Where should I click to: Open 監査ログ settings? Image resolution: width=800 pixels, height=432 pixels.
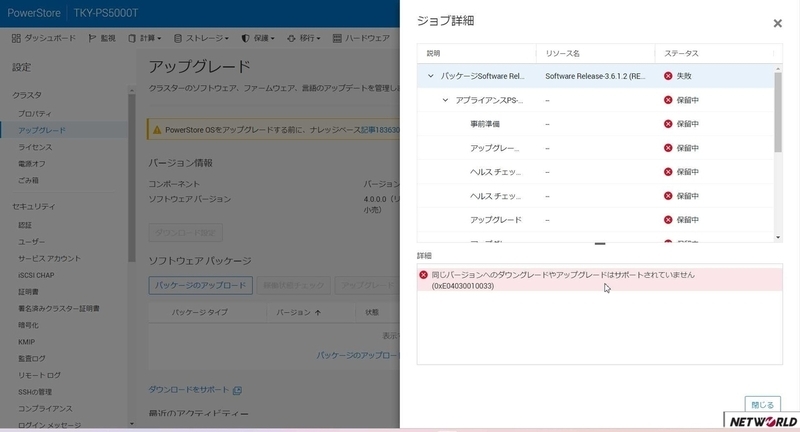click(32, 359)
